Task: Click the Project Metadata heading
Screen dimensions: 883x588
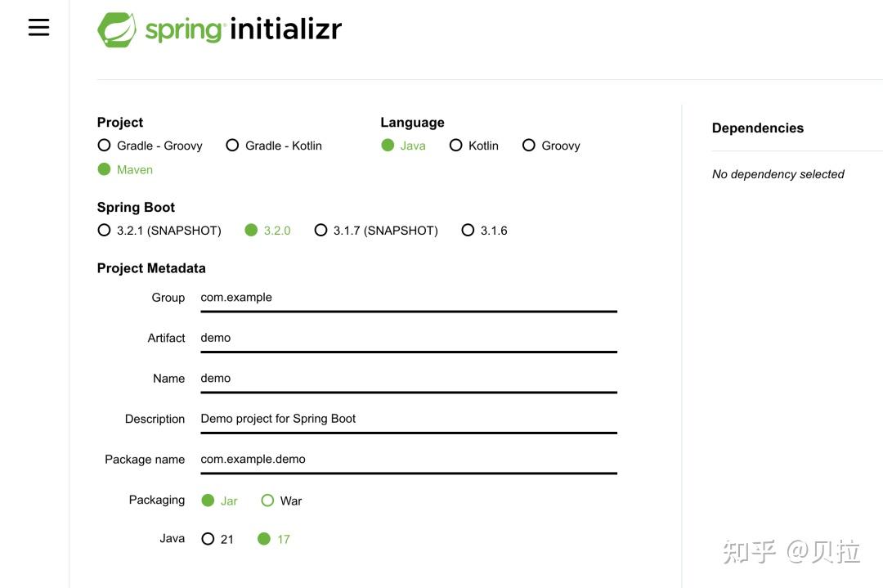Action: pos(151,268)
